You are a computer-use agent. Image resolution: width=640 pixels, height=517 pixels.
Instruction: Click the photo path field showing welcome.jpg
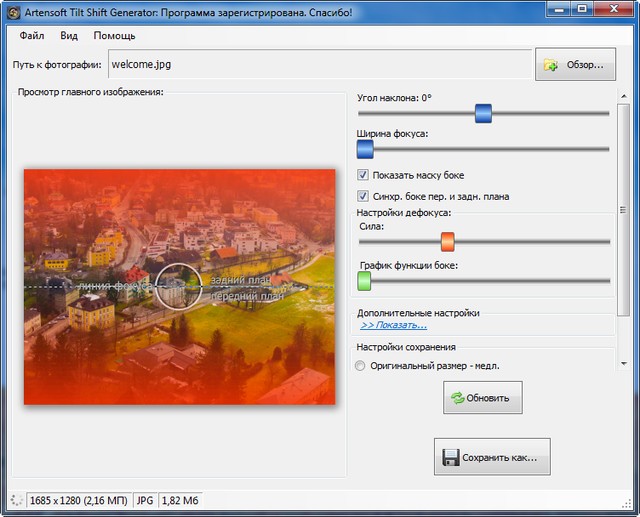320,64
